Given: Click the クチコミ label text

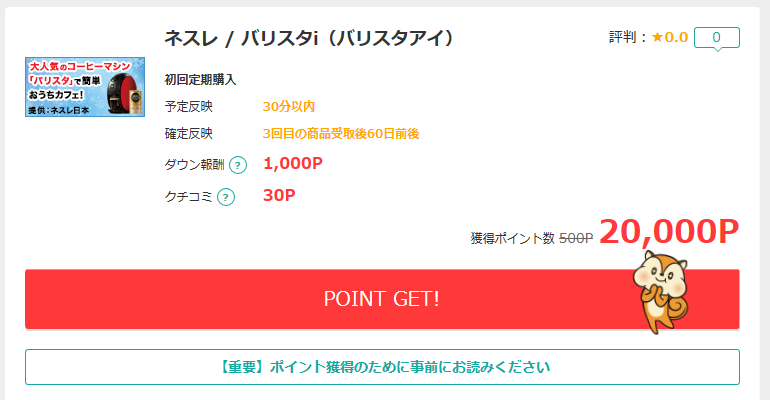Looking at the screenshot, I should 188,197.
